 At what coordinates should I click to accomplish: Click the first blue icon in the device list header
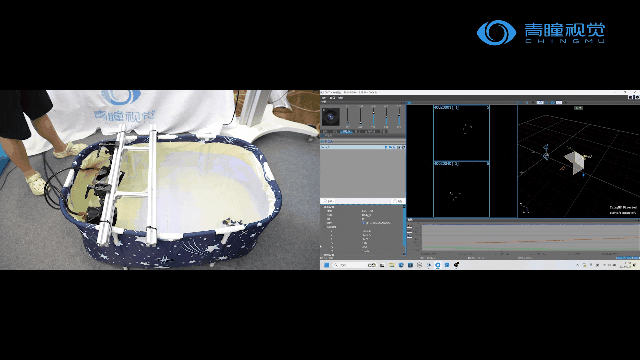tap(386, 147)
